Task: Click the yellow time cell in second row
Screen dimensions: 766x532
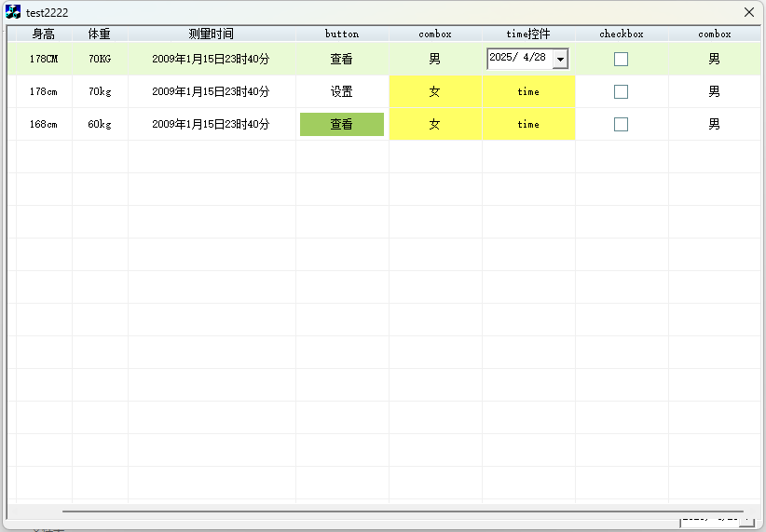Action: click(528, 91)
